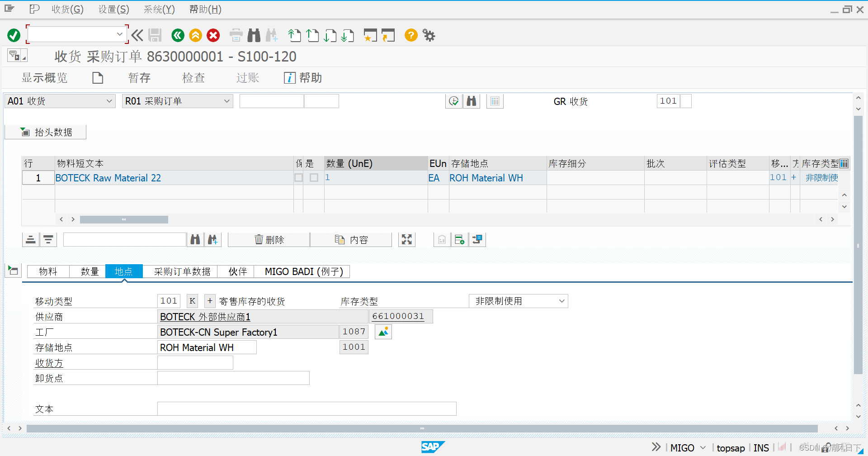Click the fullscreen expand arrows icon near 内容
This screenshot has height=456, width=868.
coord(407,240)
